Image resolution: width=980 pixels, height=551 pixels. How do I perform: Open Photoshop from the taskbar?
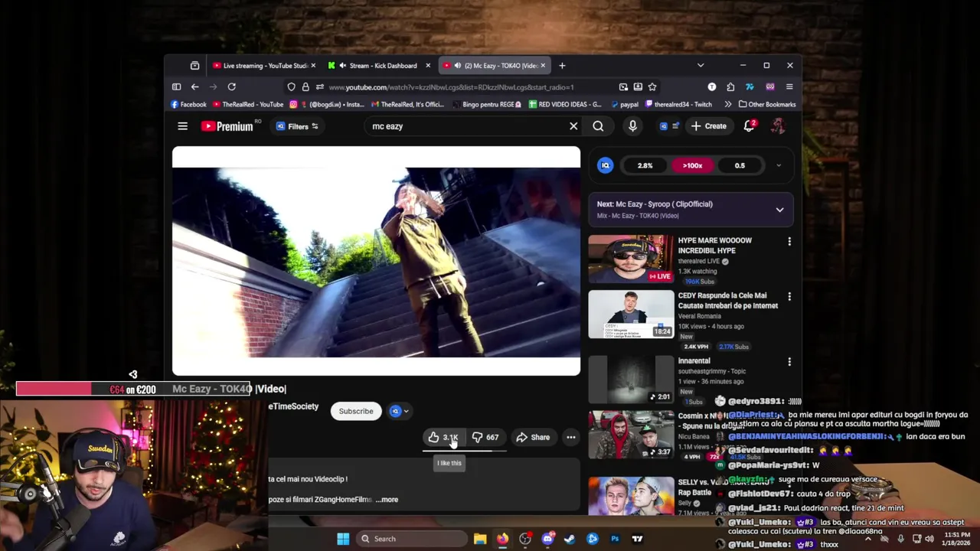[x=615, y=539]
